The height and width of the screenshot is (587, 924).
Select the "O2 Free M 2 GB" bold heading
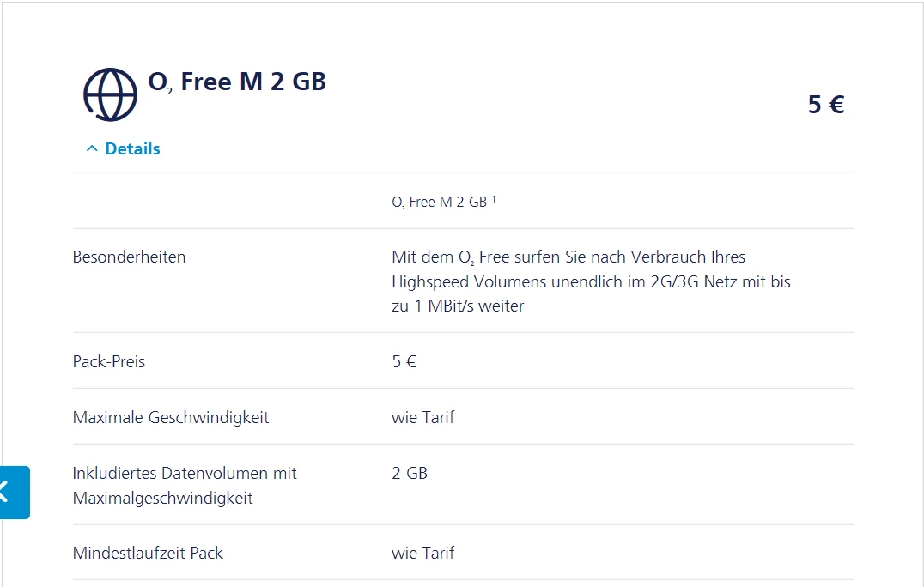237,82
